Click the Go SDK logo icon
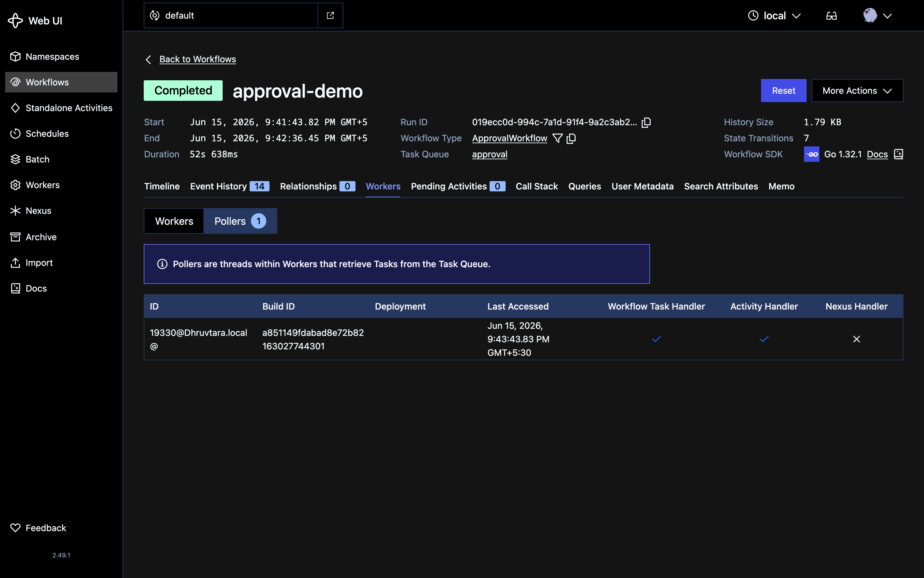The image size is (924, 578). [811, 154]
